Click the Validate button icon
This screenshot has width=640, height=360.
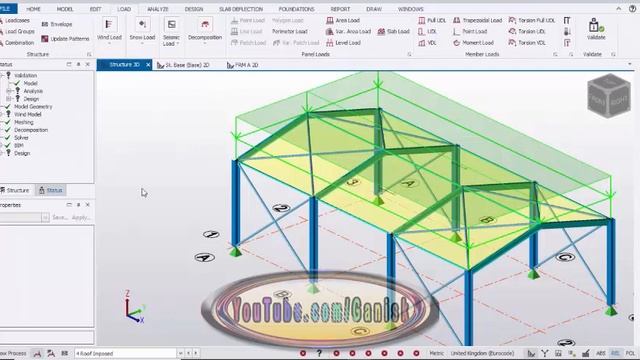point(596,26)
